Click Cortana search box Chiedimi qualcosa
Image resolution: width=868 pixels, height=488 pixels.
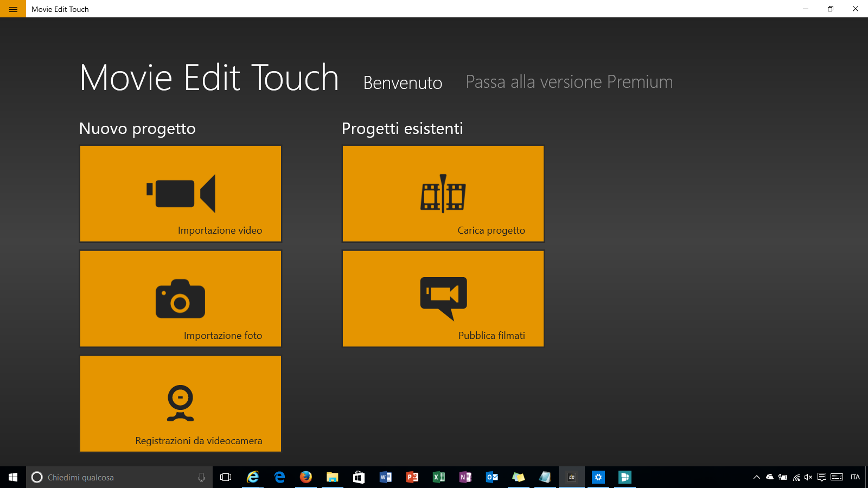pyautogui.click(x=119, y=477)
